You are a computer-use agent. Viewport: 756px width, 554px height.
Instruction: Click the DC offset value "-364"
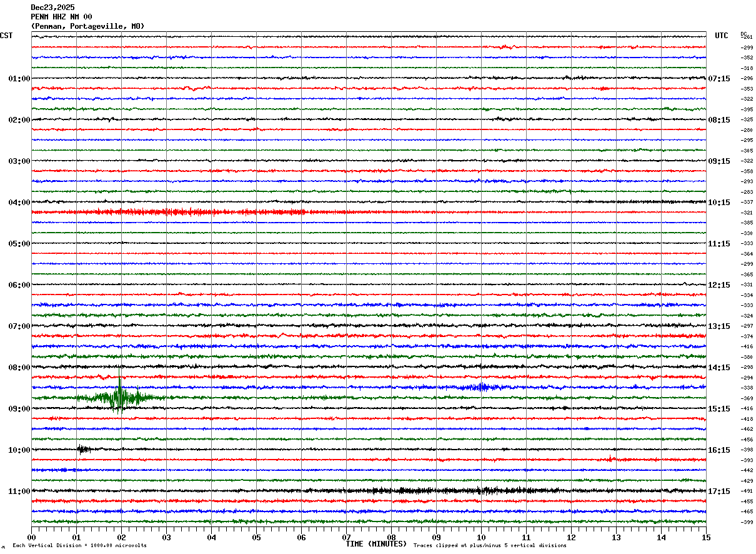coord(747,254)
